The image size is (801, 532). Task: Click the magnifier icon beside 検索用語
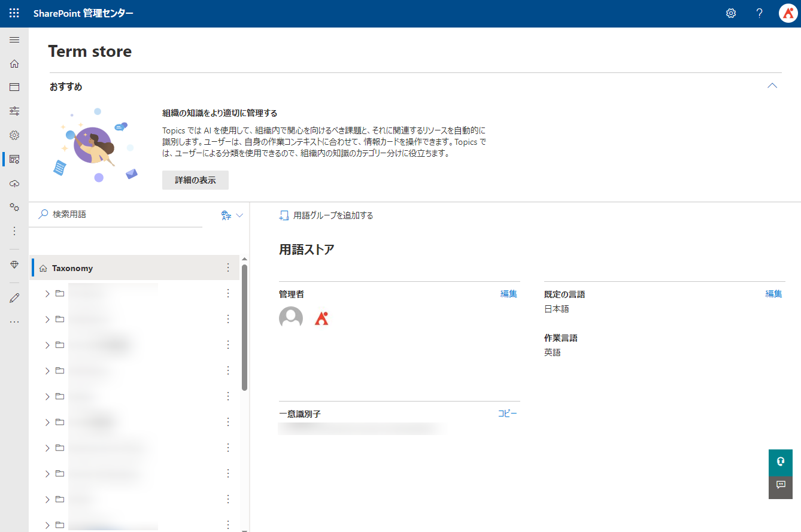pos(43,214)
